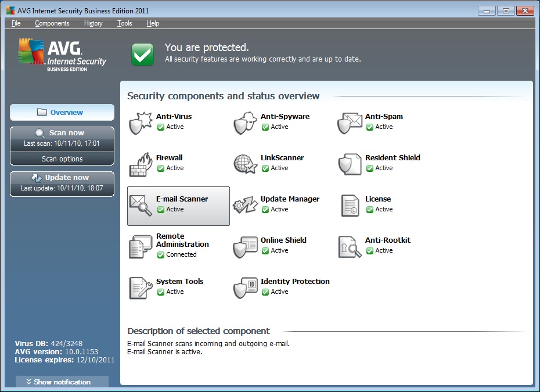Click the Resident Shield component label

click(x=393, y=158)
